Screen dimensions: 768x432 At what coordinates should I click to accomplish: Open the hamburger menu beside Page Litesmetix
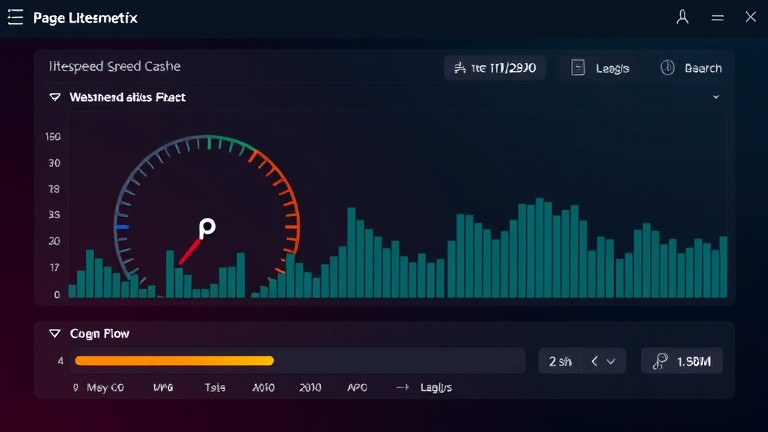click(15, 17)
